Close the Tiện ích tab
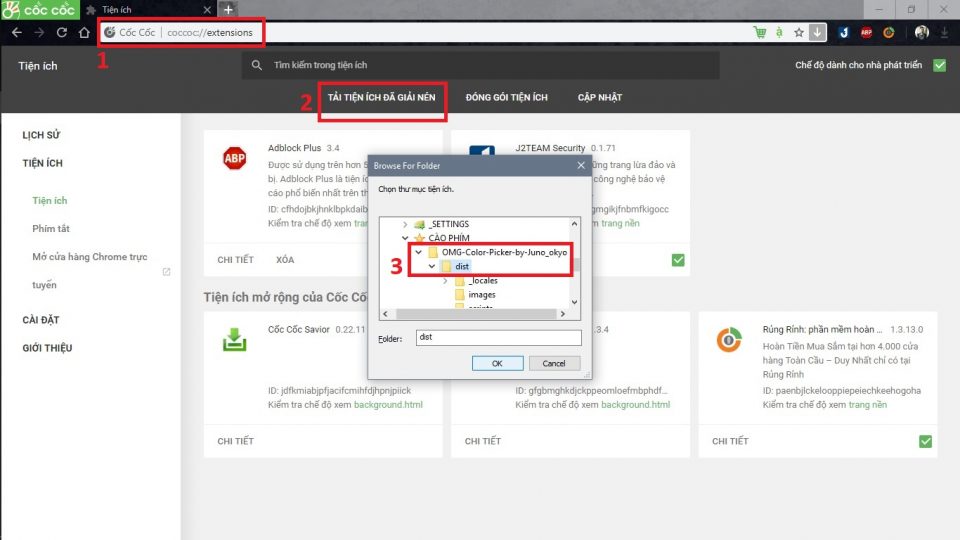960x540 pixels. [x=207, y=10]
